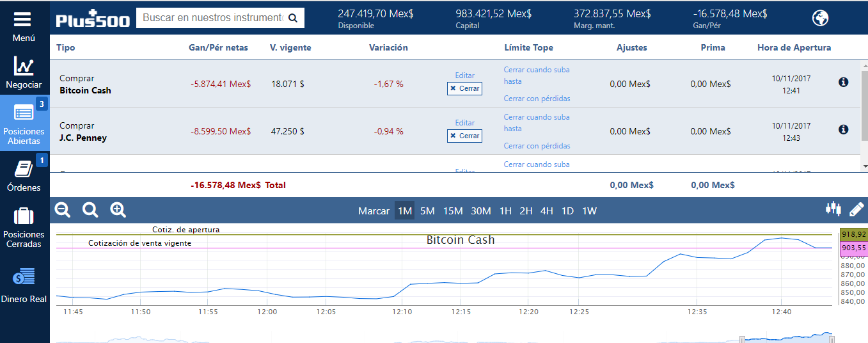Focus the instrument search field
Viewport: 868px width, 343px height.
point(212,18)
